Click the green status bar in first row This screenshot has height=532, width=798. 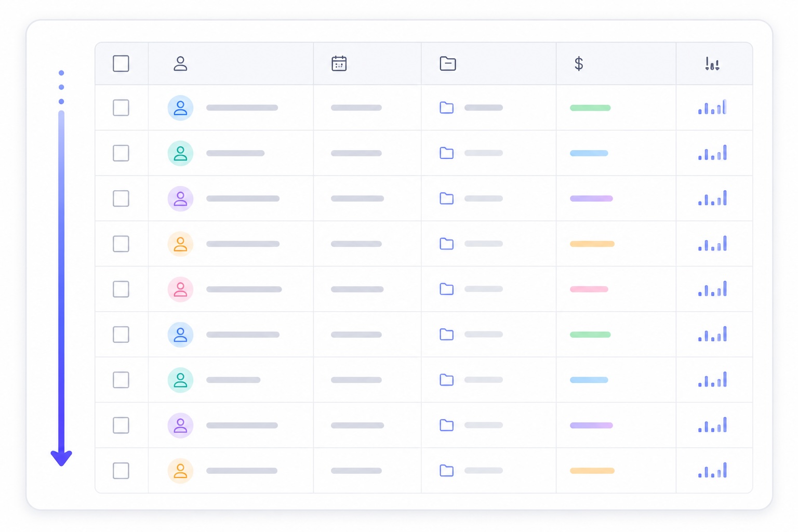[590, 108]
